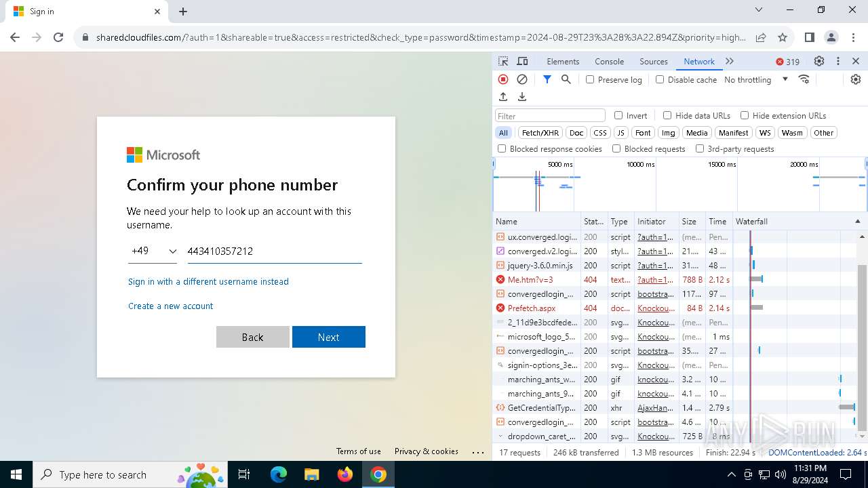Share this page via share icon

click(x=761, y=38)
